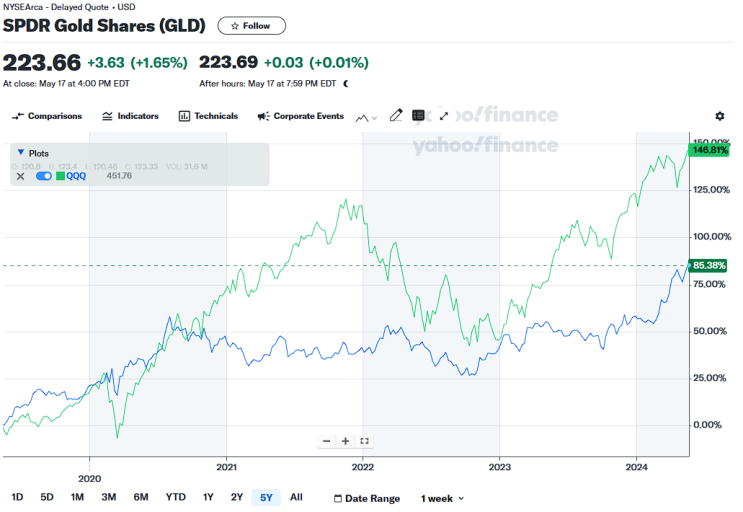Reset chart zoom with frame icon
This screenshot has height=512, width=743.
(x=364, y=441)
